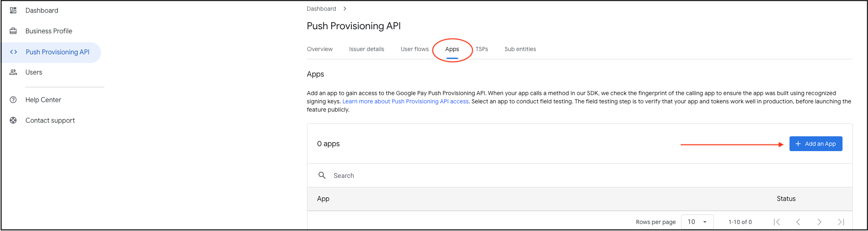
Task: Open Dashboard in the sidebar
Action: tap(42, 10)
